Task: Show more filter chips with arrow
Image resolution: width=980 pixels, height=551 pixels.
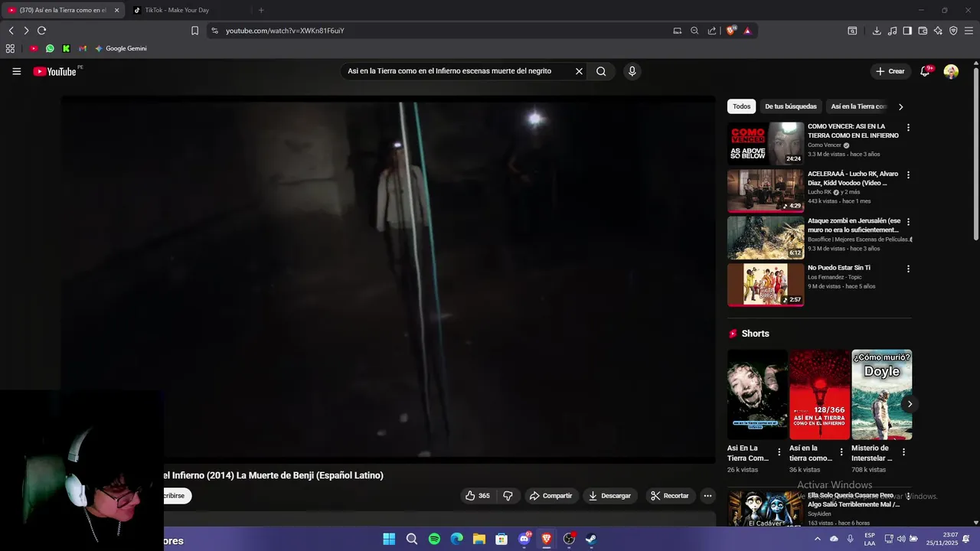Action: point(900,106)
